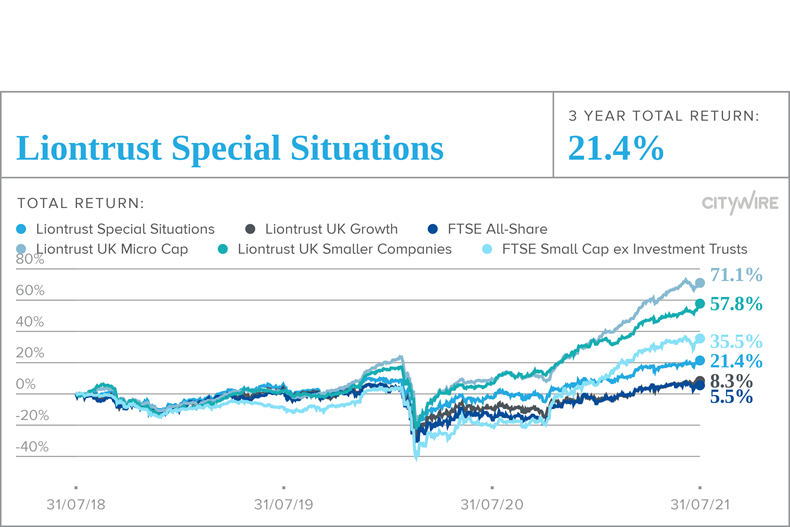
Task: Click the 21.4% three-year total return figure
Action: coord(616,149)
